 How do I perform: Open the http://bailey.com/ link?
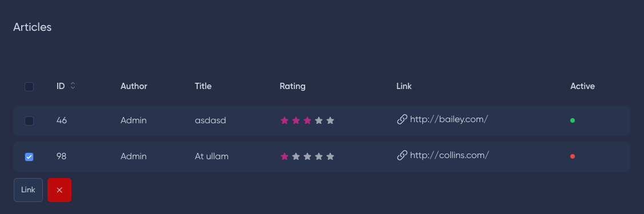coord(449,119)
